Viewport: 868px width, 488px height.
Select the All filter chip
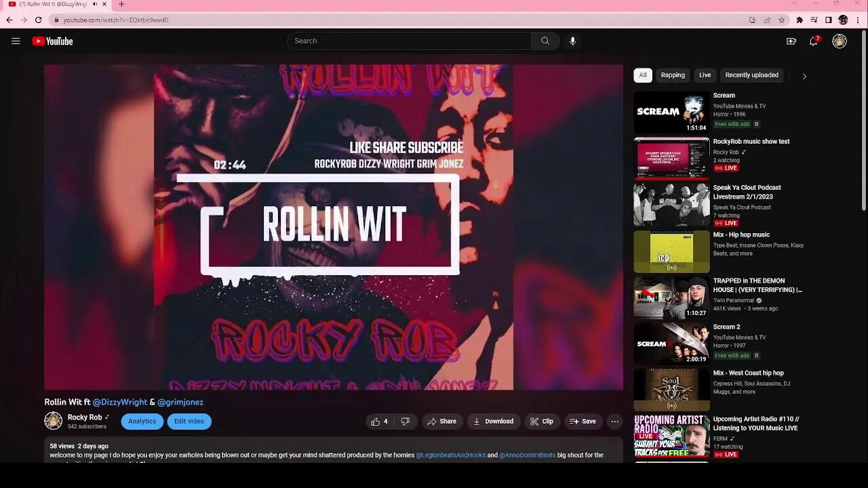pos(643,75)
